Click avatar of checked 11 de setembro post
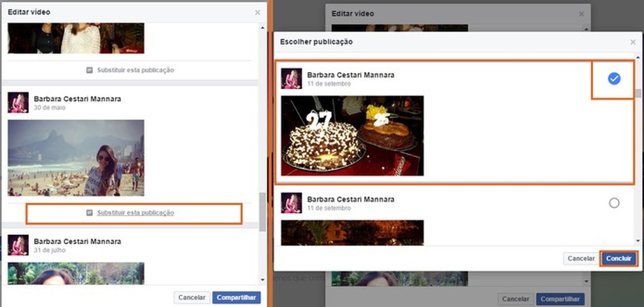Viewport: 644px width, 307px height. point(292,79)
